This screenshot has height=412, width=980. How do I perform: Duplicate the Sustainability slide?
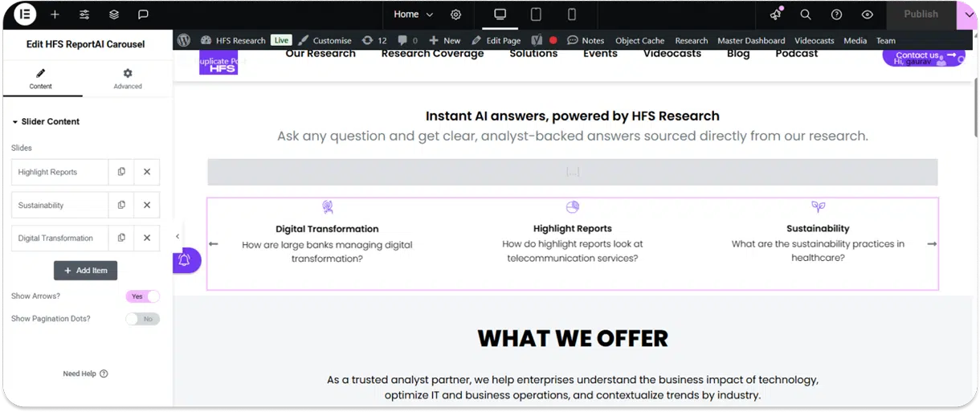pyautogui.click(x=121, y=205)
